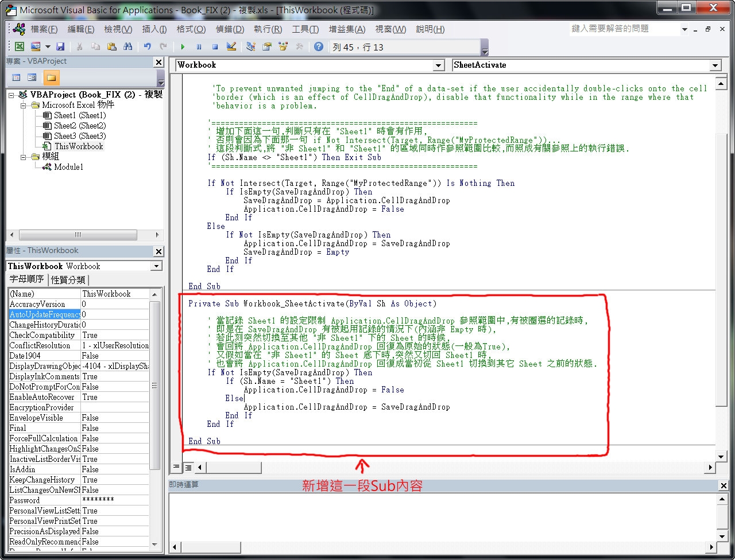Open the Workbook object dropdown
The image size is (735, 560).
[439, 65]
